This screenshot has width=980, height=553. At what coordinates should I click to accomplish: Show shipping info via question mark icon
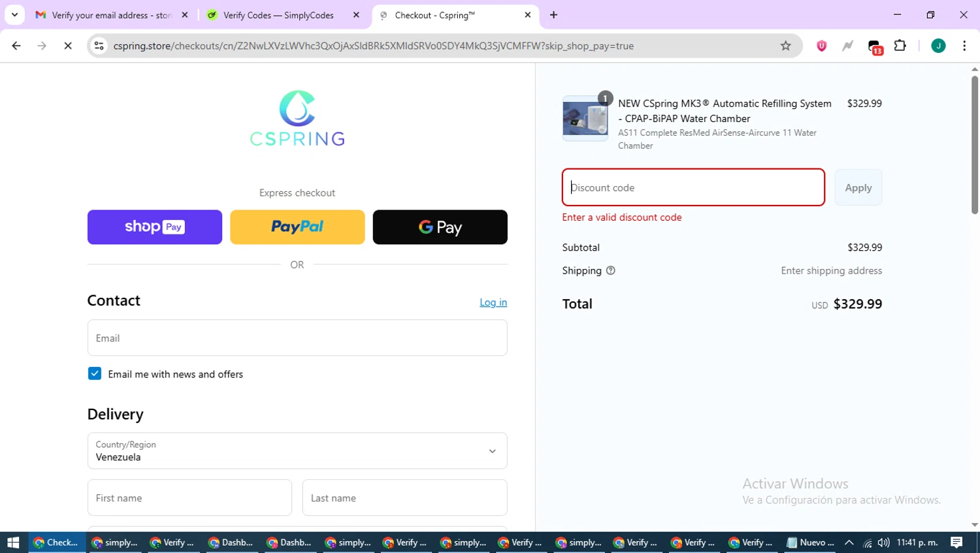[x=611, y=270]
